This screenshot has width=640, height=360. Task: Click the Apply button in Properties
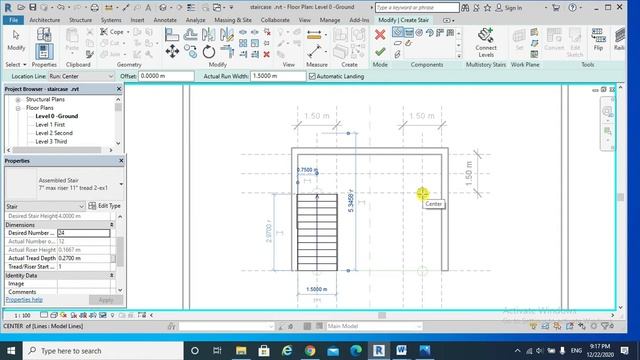click(106, 300)
